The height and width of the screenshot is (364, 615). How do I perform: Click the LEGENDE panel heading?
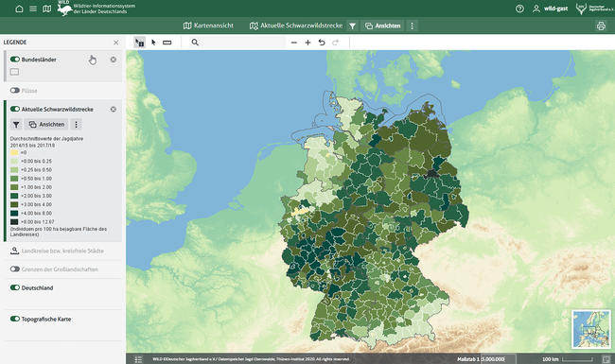15,43
